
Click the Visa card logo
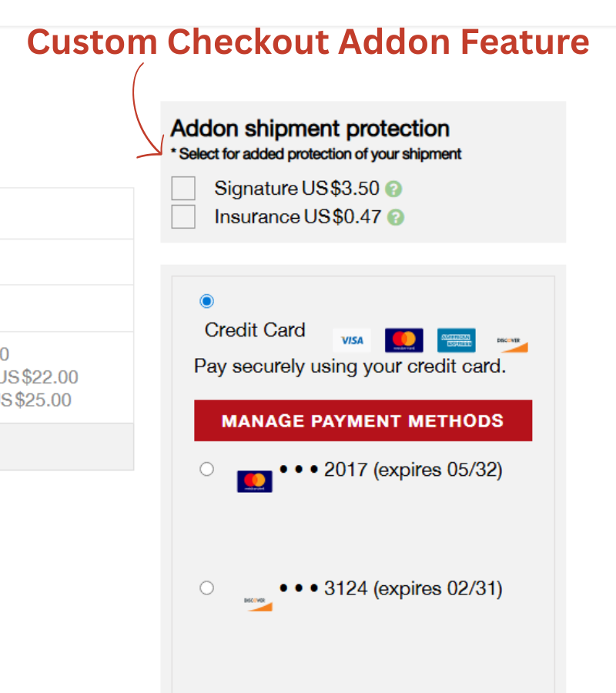352,340
